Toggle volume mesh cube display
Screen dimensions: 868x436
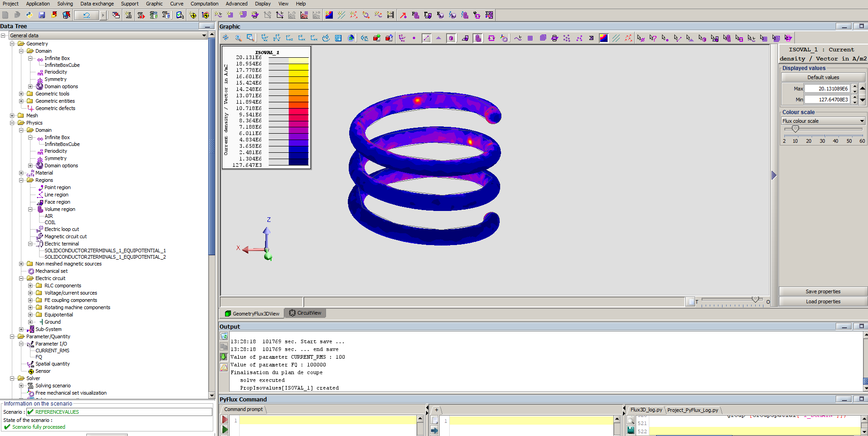(x=542, y=38)
